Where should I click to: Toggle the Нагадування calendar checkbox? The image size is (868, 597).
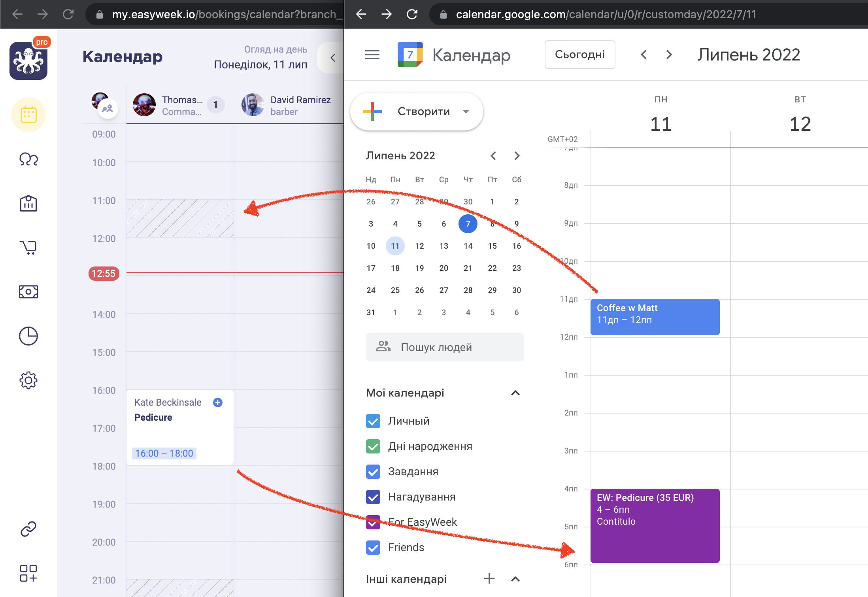point(373,497)
